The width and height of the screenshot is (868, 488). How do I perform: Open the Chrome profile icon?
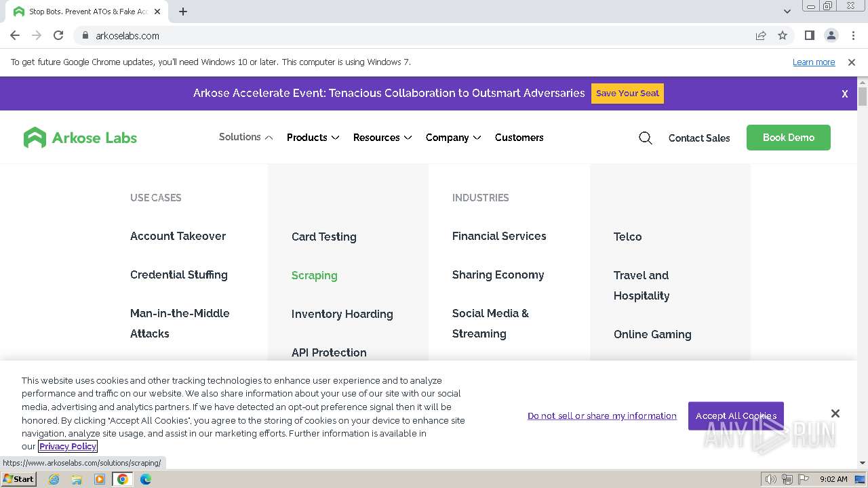coord(831,35)
